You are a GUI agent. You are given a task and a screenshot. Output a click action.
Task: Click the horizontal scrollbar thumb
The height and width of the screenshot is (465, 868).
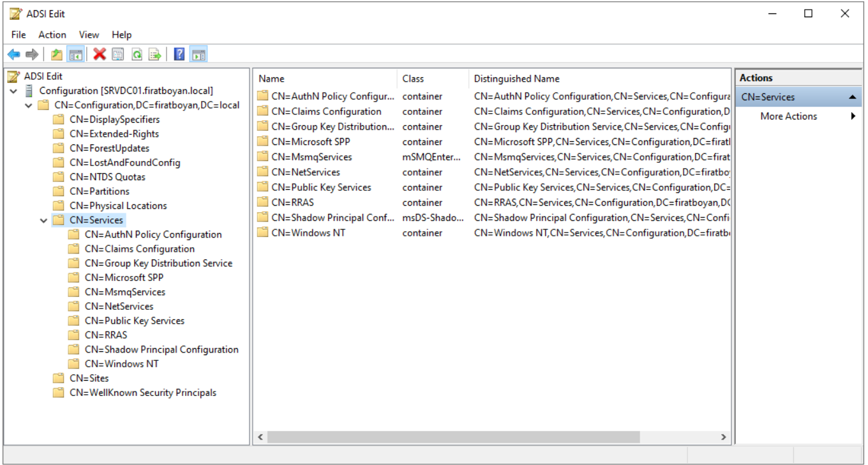click(x=453, y=437)
